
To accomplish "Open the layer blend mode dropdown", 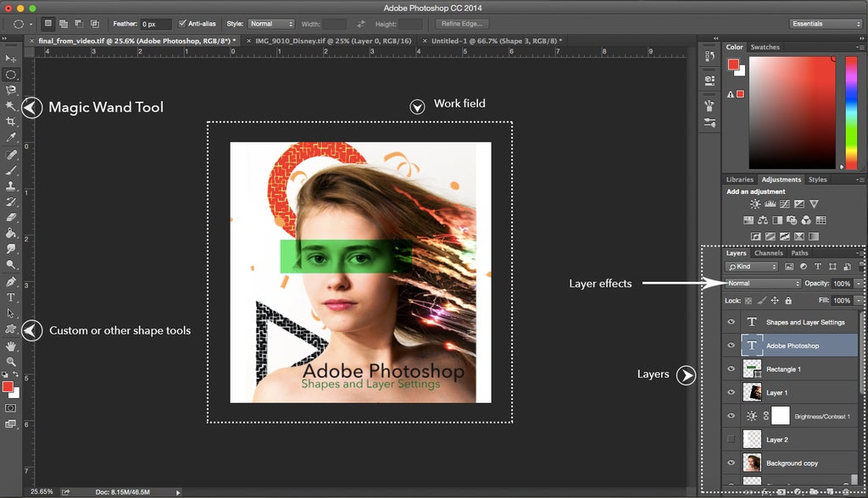I will (x=763, y=284).
